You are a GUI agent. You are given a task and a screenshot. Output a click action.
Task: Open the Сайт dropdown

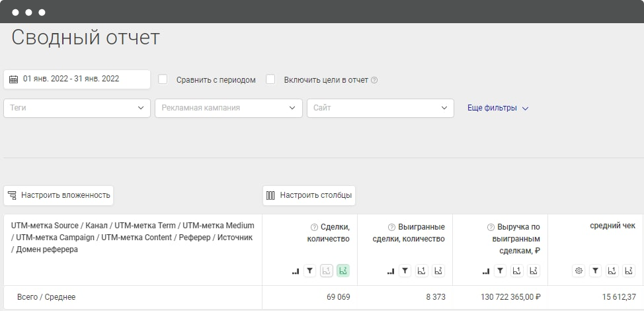click(380, 108)
